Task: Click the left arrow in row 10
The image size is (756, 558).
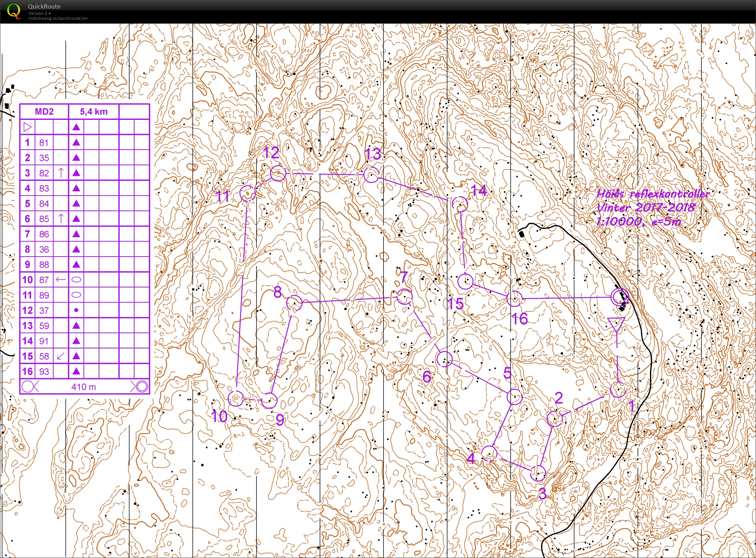Action: (x=61, y=280)
